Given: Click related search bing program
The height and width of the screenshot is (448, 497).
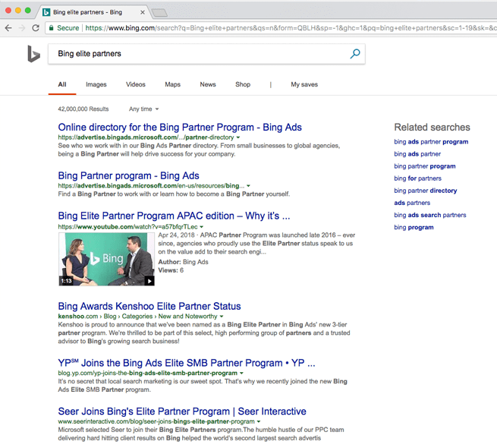Looking at the screenshot, I should pos(414,227).
